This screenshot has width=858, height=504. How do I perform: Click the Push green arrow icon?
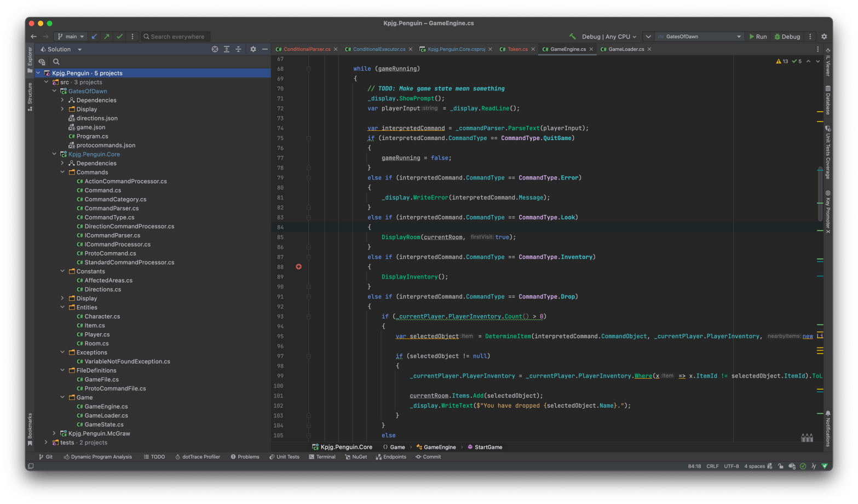[107, 37]
